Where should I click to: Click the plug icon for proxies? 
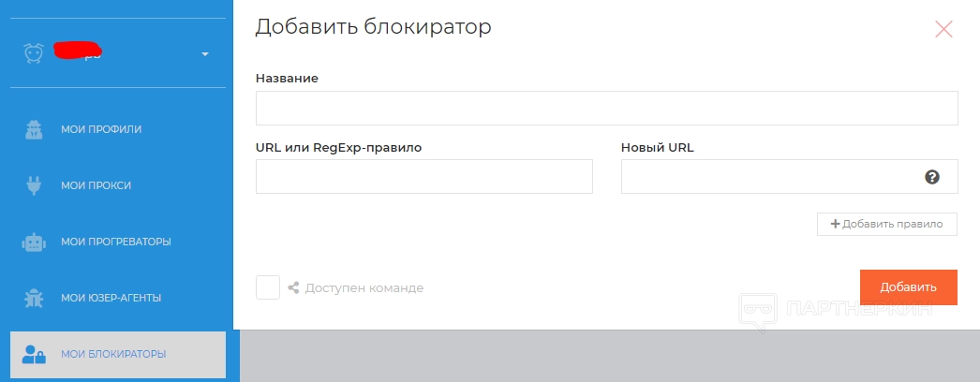click(34, 185)
